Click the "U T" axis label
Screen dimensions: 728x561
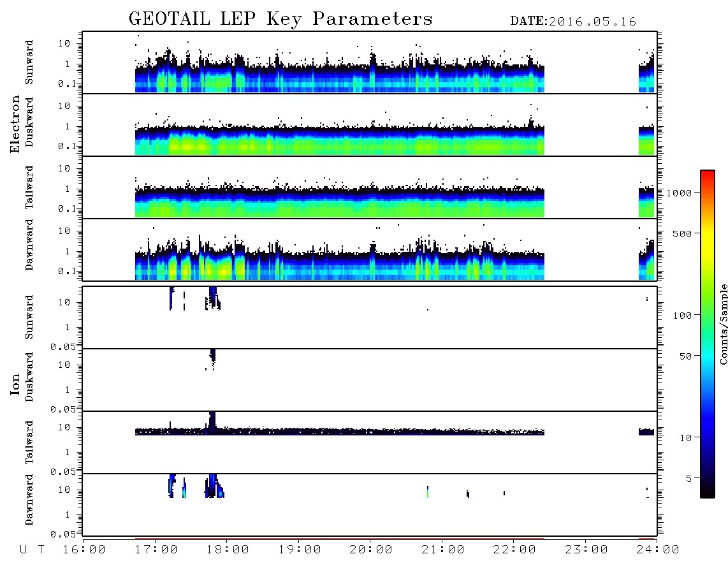[x=32, y=550]
